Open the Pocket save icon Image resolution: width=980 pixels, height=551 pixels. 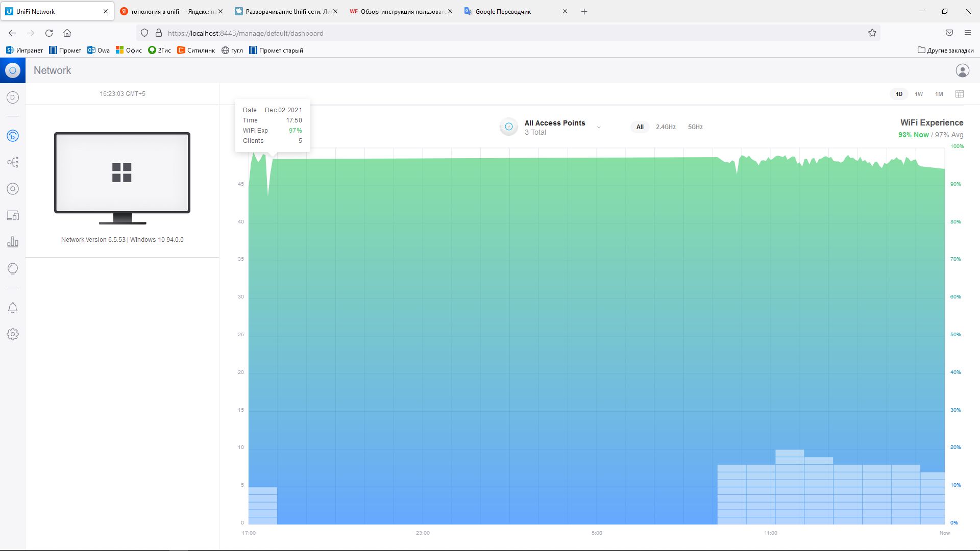(949, 33)
